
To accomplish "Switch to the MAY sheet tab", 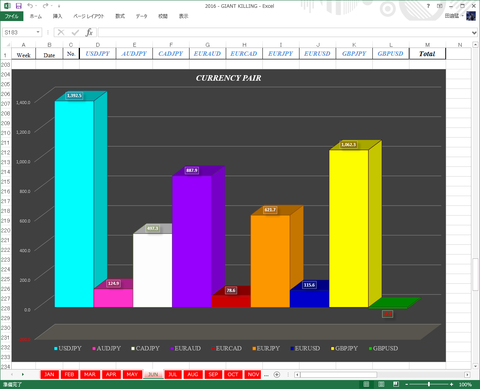I will tap(132, 374).
